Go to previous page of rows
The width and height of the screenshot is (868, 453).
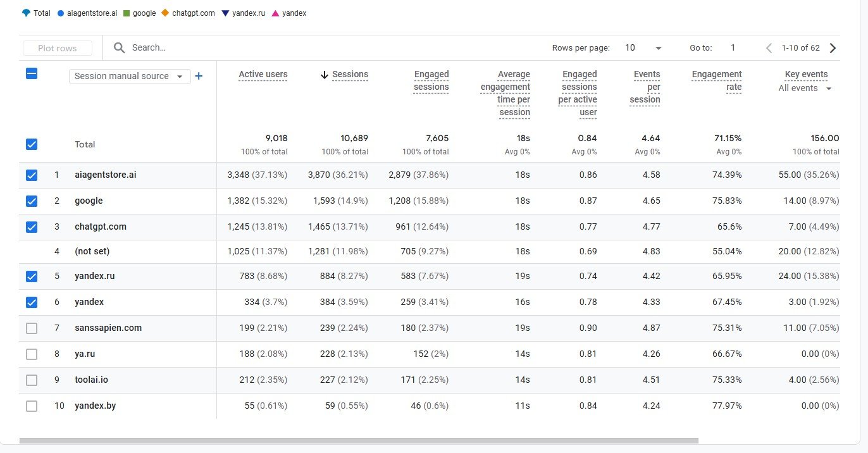pos(769,48)
